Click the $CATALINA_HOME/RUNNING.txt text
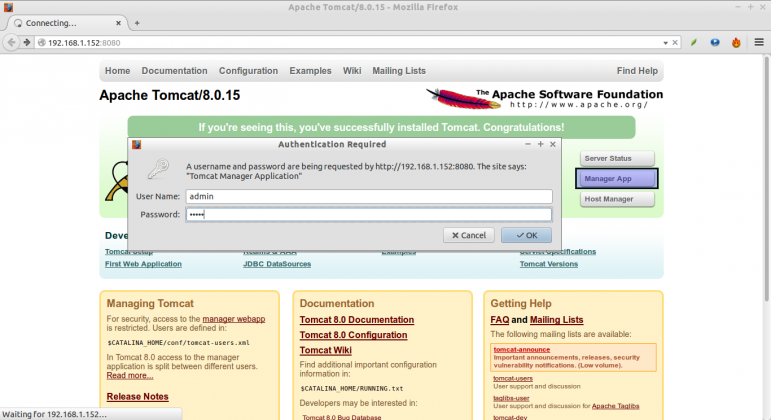Viewport: 771px width, 420px height. click(352, 389)
